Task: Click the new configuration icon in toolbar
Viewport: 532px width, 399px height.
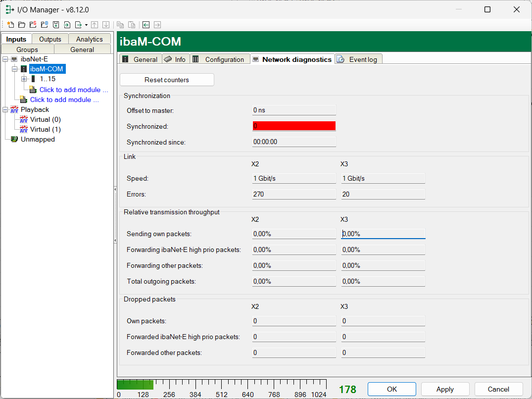Action: (10, 25)
